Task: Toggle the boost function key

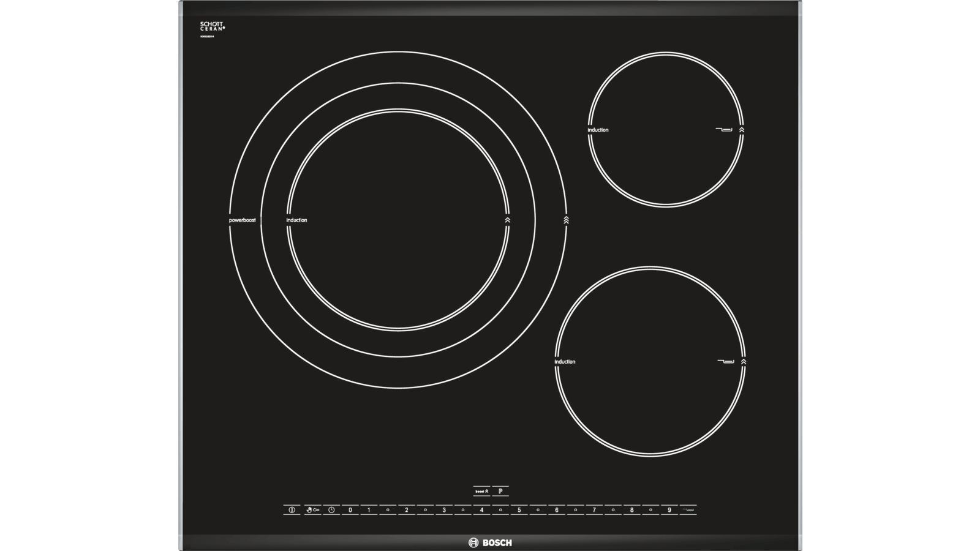Action: [481, 491]
